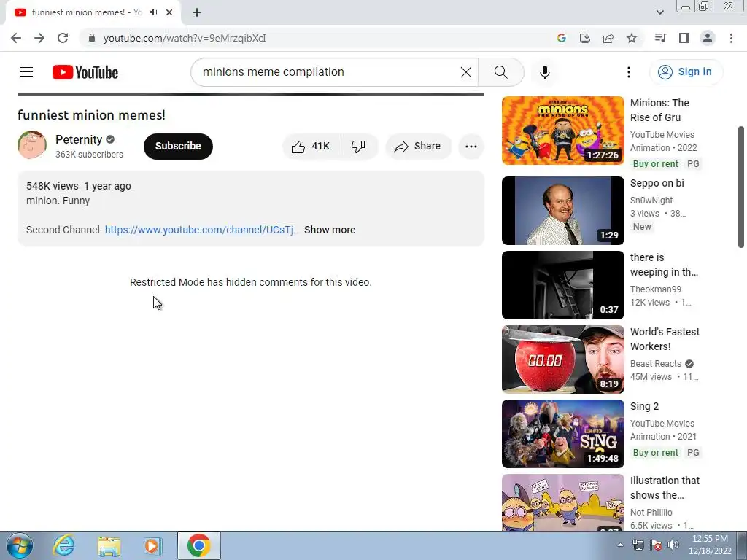Open Peternity channel name link
This screenshot has width=747, height=560.
click(79, 139)
